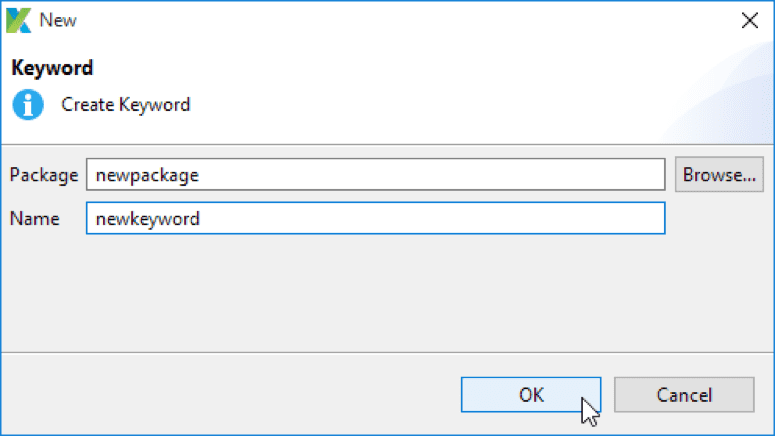Open the package Browse... dialog

coord(719,175)
